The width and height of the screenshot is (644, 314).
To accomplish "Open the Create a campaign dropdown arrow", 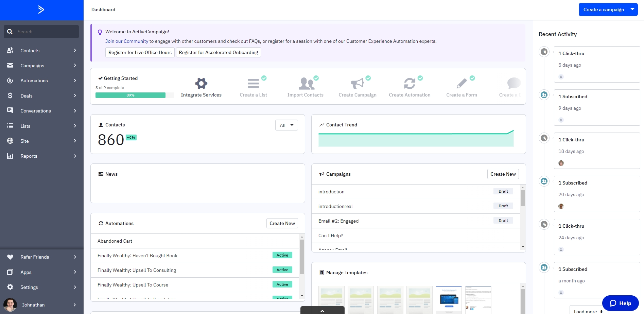I will pos(632,10).
